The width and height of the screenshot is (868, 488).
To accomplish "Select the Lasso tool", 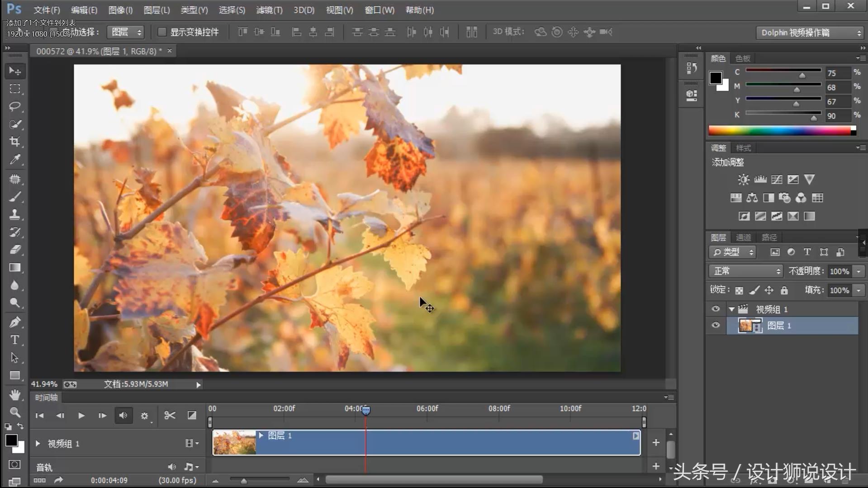I will (x=15, y=106).
